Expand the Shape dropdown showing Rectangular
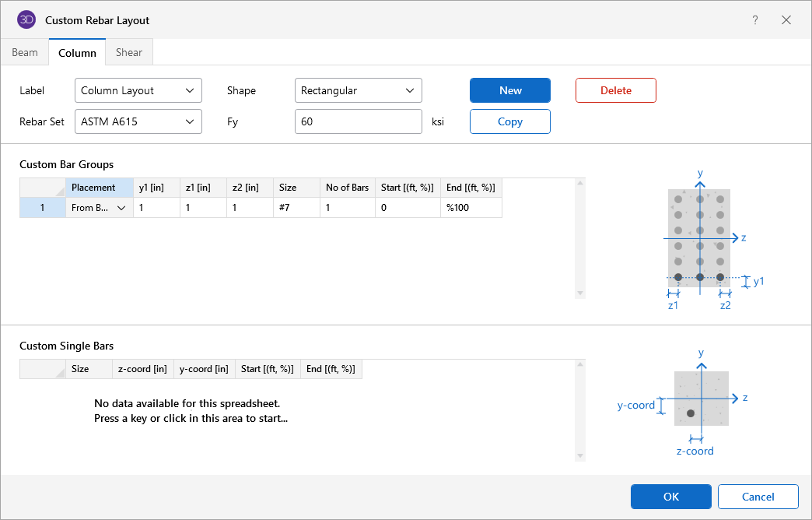Screen dimensions: 812x520 coord(359,90)
